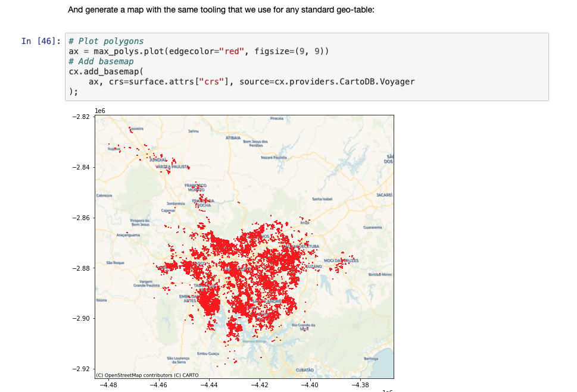Click the Bertioga label on the map

tap(370, 358)
